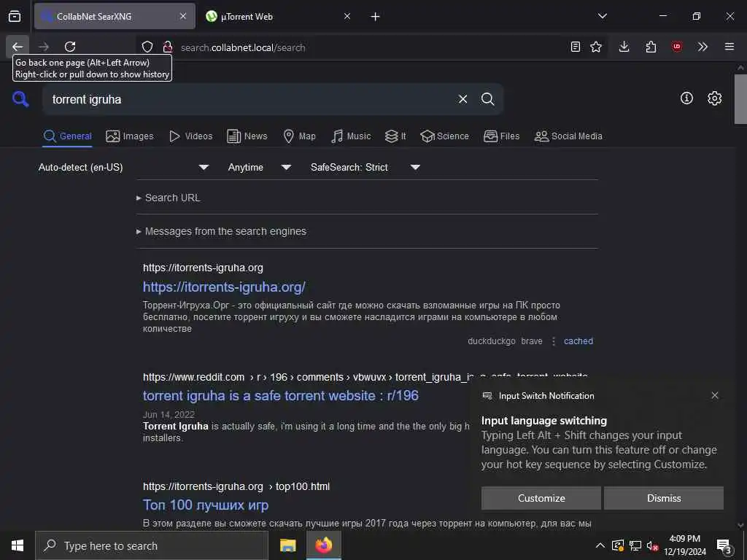
Task: Open the Anytime time range dropdown
Action: [260, 167]
